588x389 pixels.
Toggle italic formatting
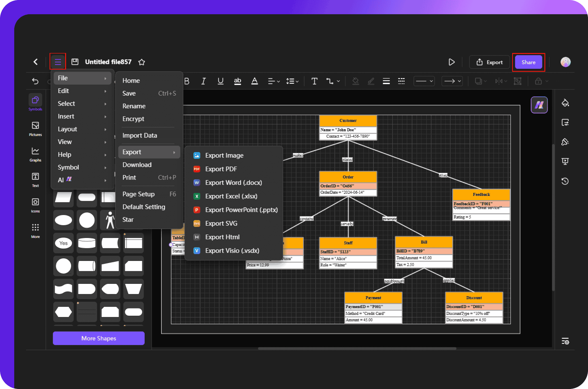pyautogui.click(x=203, y=81)
